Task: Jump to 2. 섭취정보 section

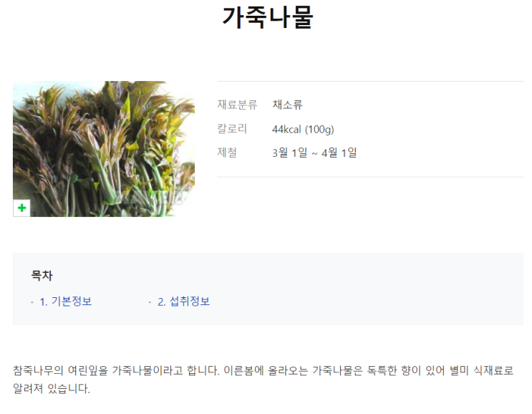Action: click(x=183, y=302)
